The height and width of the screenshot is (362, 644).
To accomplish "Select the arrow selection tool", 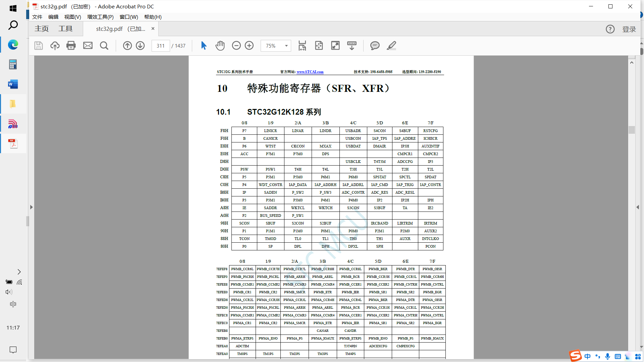I will 204,46.
